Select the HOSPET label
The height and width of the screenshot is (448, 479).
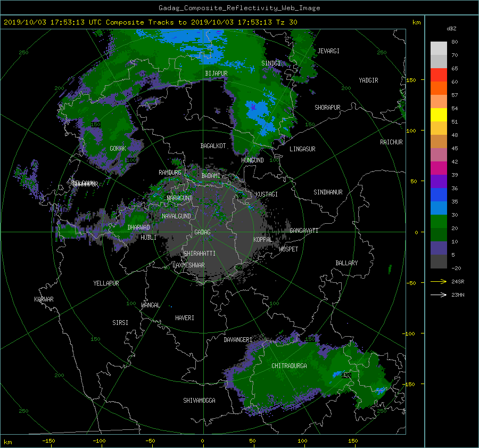[288, 249]
